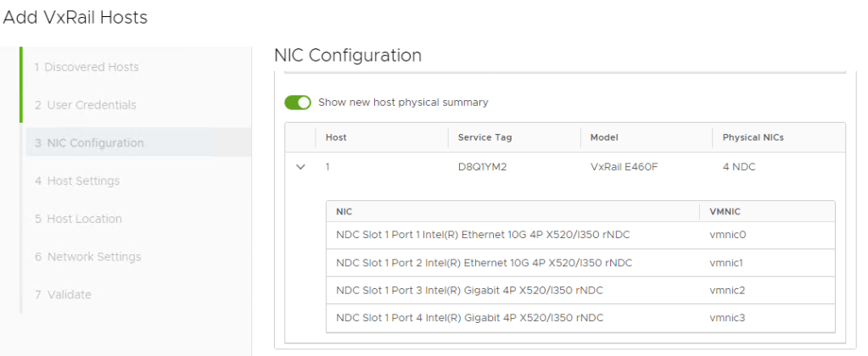Click service tag D8Q1YM2 cell
The width and height of the screenshot is (868, 356).
[x=482, y=167]
